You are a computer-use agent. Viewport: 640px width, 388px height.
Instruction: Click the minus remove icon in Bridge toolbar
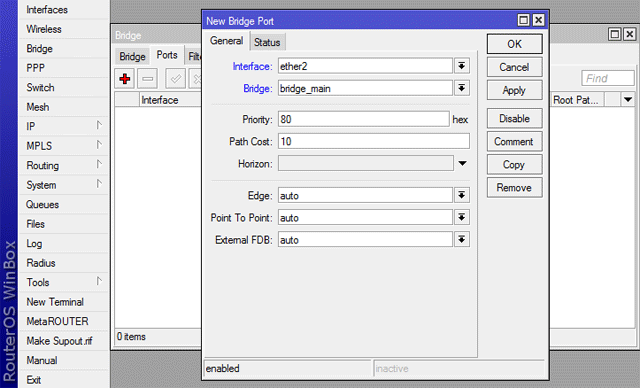coord(147,78)
